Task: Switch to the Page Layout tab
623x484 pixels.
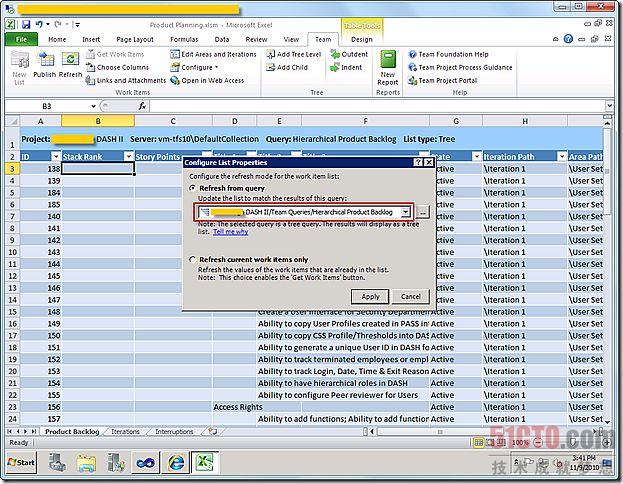Action: tap(135, 39)
